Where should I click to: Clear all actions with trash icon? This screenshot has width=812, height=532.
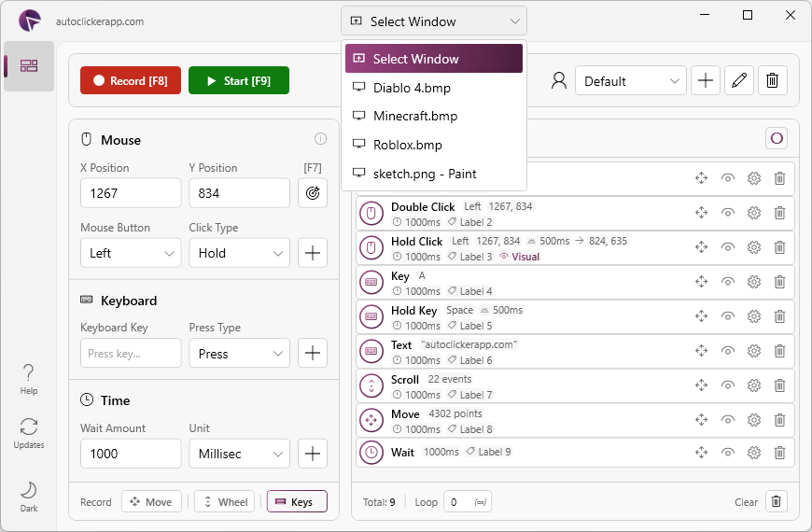point(777,501)
